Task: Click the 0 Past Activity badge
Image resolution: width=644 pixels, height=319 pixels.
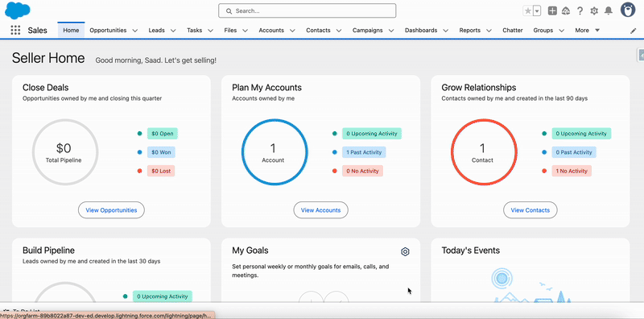Action: pos(574,152)
